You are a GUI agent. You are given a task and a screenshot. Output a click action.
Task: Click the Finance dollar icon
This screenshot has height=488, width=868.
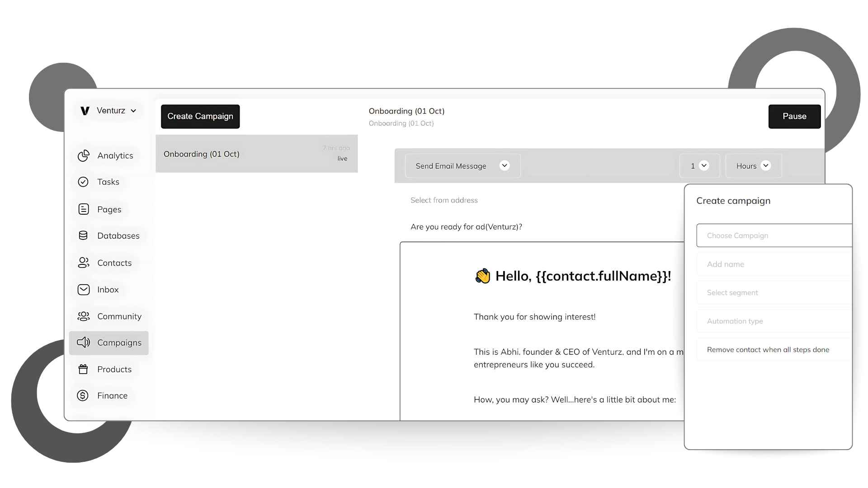(83, 396)
